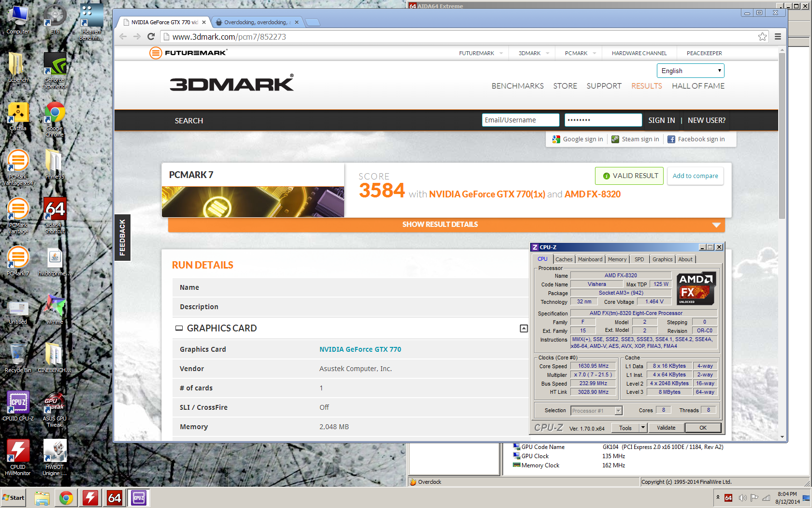The width and height of the screenshot is (812, 508).
Task: Click the Email/Username input field
Action: point(521,120)
